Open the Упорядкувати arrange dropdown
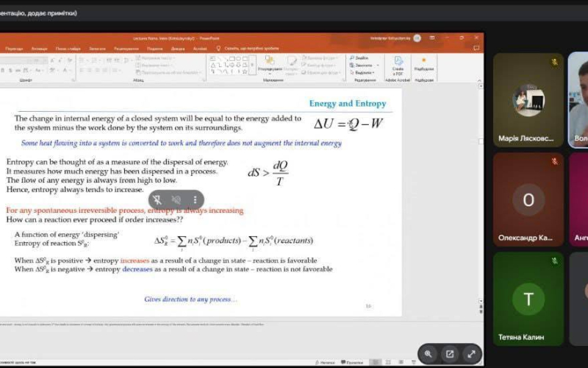 point(270,64)
